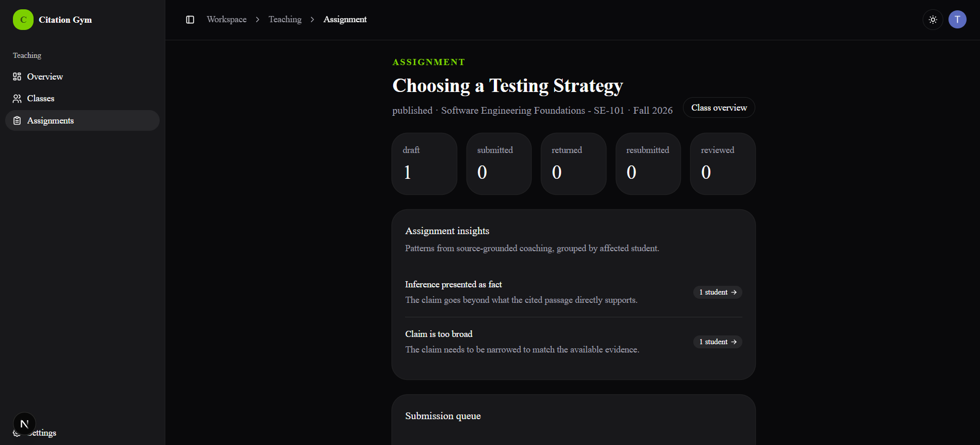This screenshot has width=980, height=445.
Task: Open the user avatar T menu
Action: (x=957, y=20)
